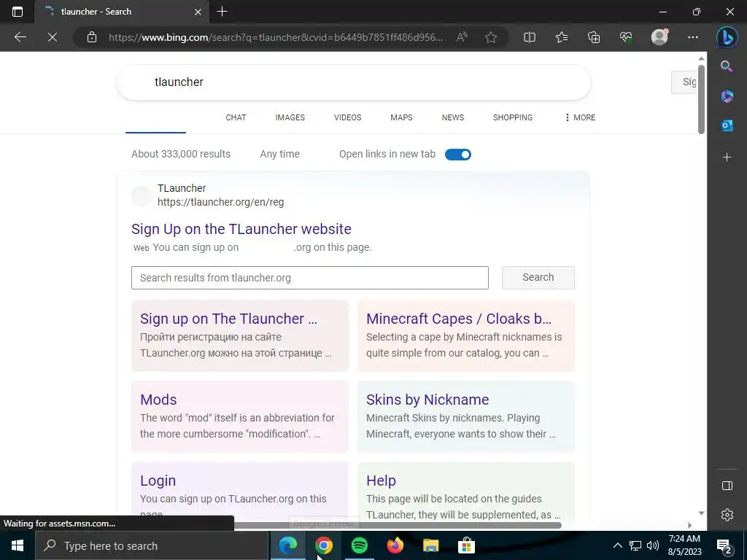Open the network status tray icon
The height and width of the screenshot is (560, 747).
(x=635, y=545)
